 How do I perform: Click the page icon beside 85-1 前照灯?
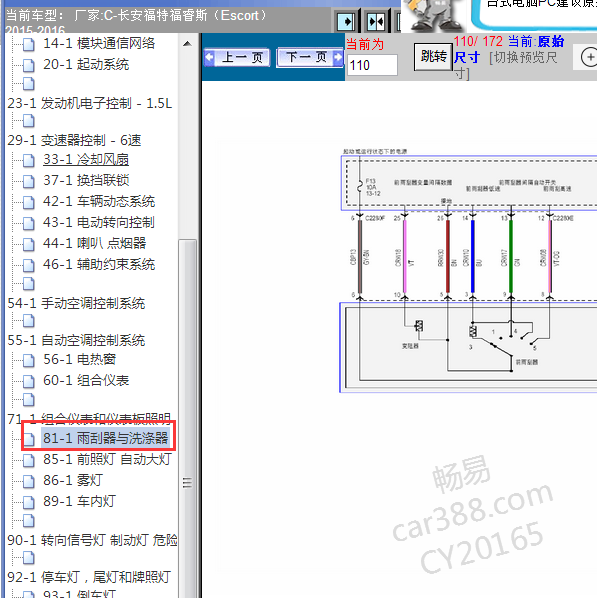tap(29, 460)
